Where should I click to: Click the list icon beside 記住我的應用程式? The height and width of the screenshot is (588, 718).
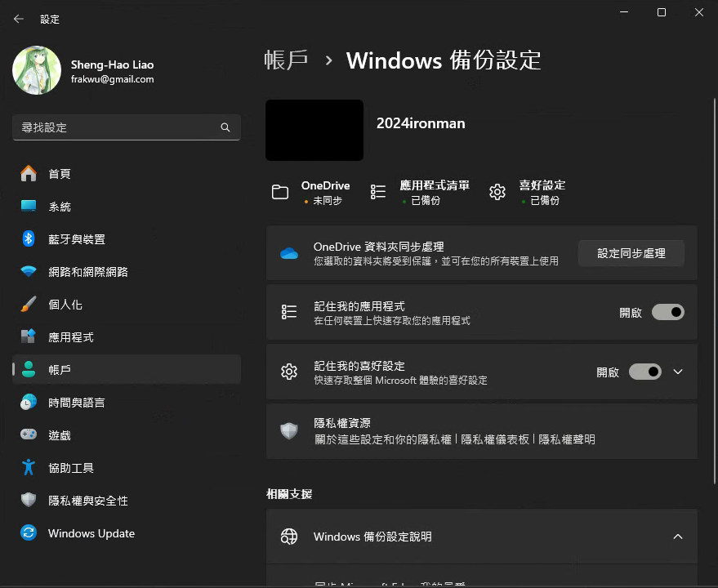(x=289, y=312)
